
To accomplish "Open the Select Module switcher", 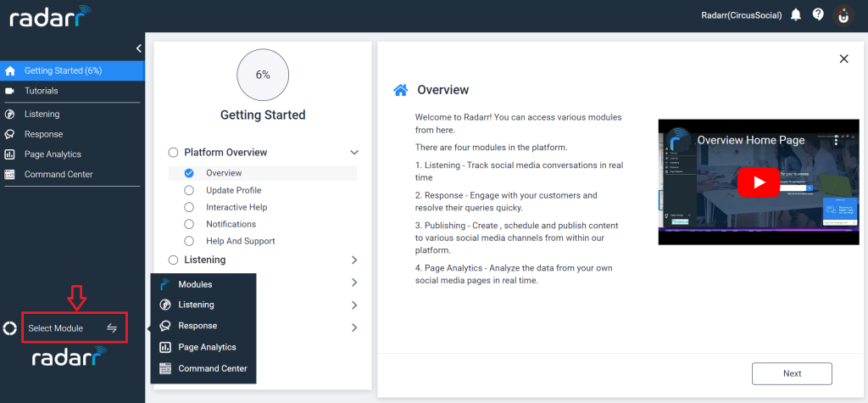I will (x=75, y=328).
